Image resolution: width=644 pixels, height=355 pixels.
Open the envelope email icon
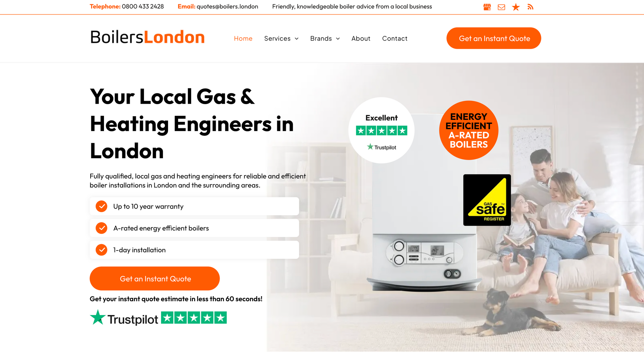click(501, 7)
